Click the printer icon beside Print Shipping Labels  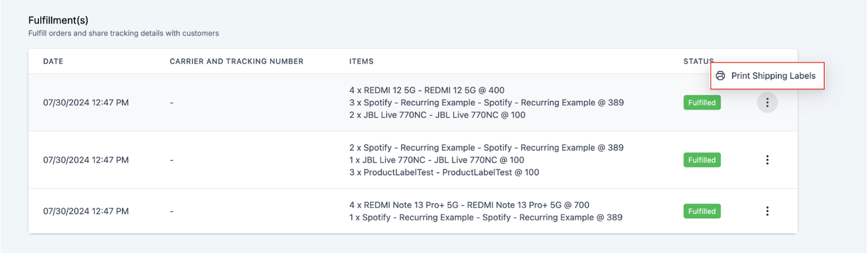720,76
